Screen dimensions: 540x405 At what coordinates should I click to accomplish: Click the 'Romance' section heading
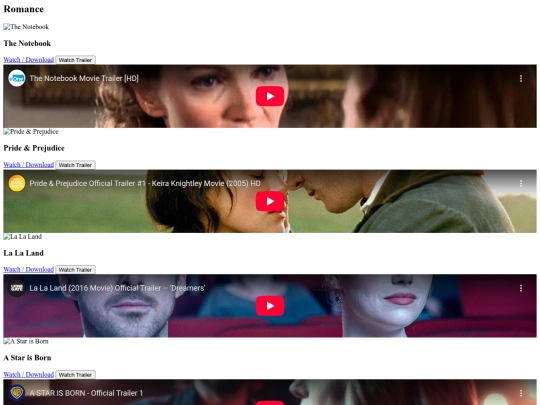pyautogui.click(x=24, y=9)
